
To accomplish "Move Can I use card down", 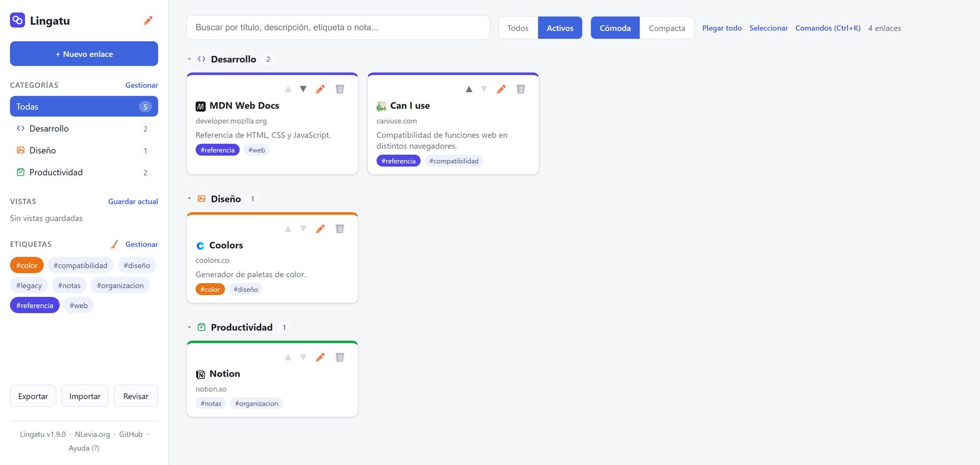I will [484, 89].
